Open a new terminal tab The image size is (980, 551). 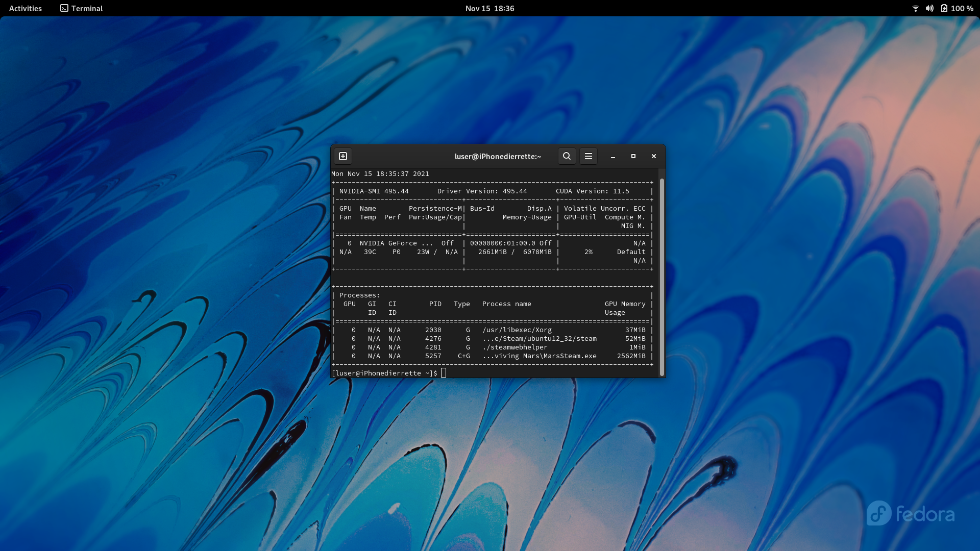(343, 156)
